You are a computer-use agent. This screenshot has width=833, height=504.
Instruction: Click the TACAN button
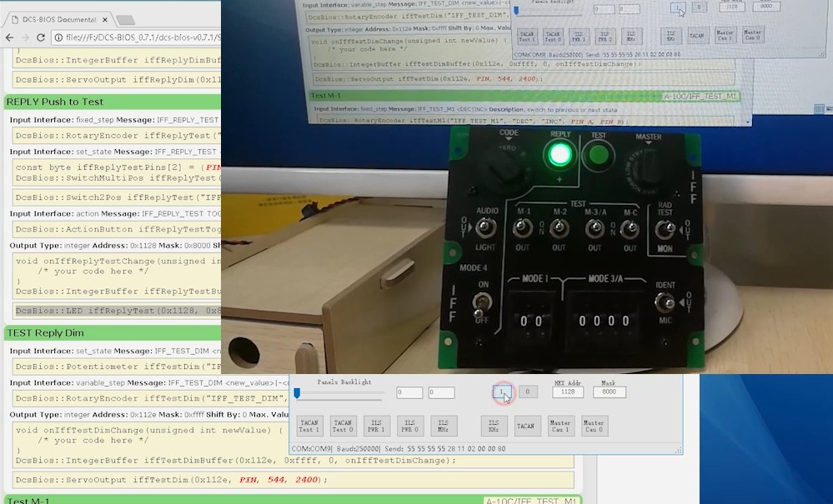pyautogui.click(x=527, y=426)
